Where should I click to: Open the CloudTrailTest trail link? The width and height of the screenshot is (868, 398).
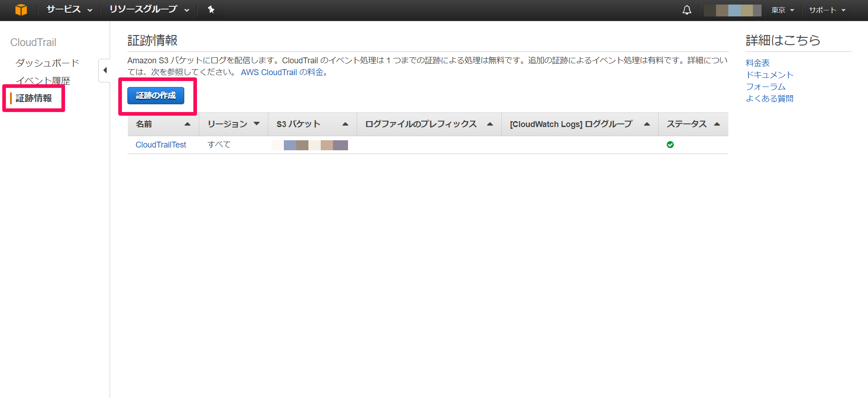click(161, 145)
